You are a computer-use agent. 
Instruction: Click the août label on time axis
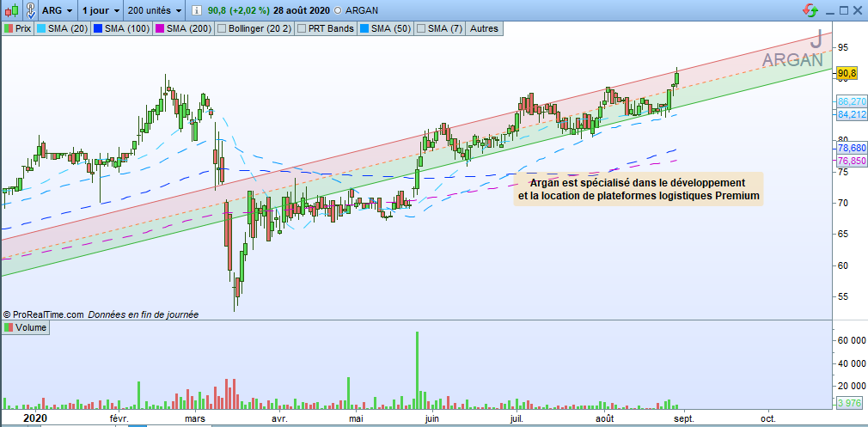(x=604, y=418)
